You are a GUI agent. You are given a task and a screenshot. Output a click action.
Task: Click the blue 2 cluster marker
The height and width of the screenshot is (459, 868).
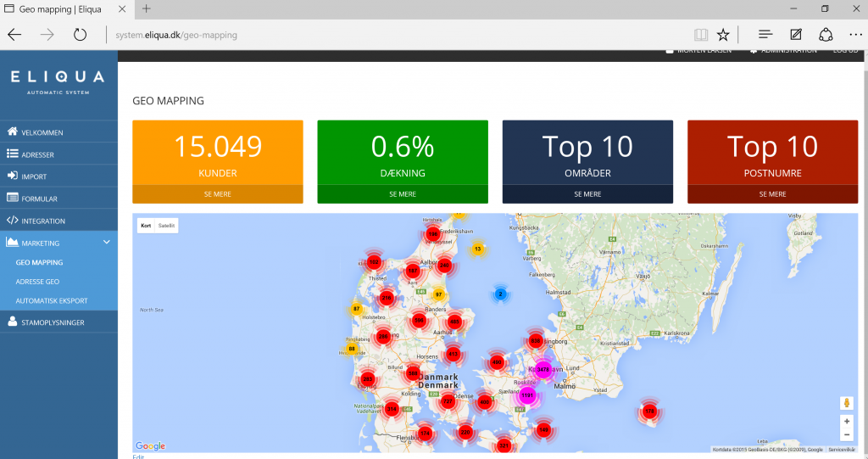pyautogui.click(x=500, y=294)
